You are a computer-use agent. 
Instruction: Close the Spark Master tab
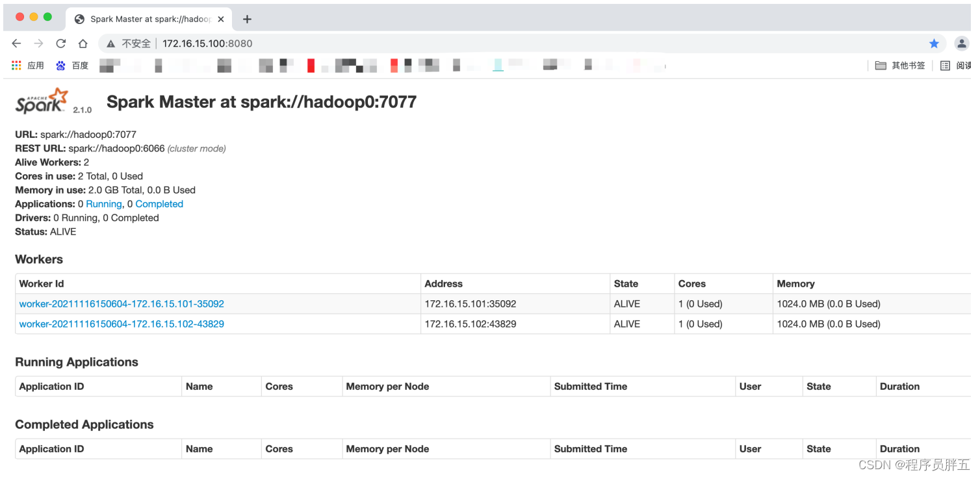point(221,19)
